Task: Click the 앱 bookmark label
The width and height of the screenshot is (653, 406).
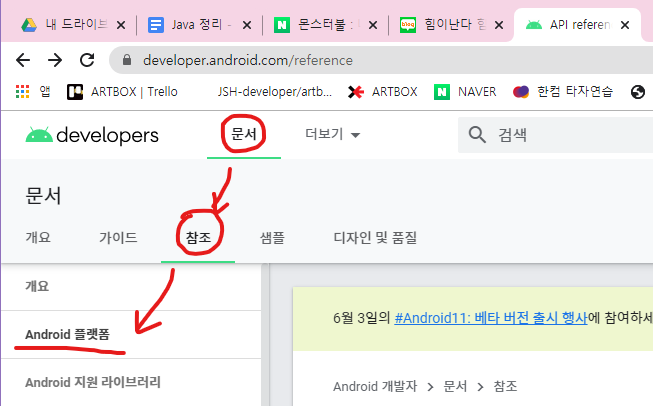Action: (45, 92)
